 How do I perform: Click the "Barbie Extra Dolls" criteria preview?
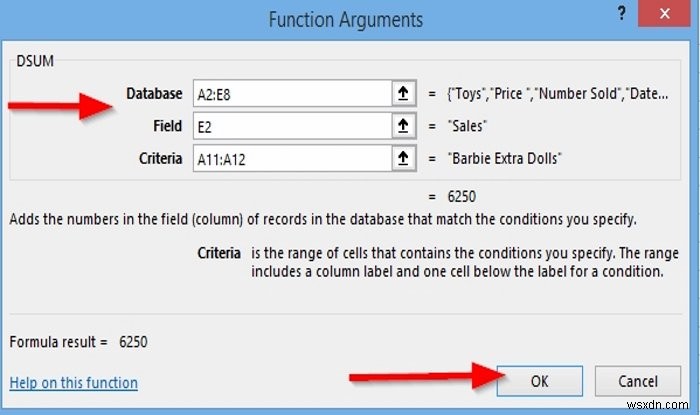(x=507, y=158)
